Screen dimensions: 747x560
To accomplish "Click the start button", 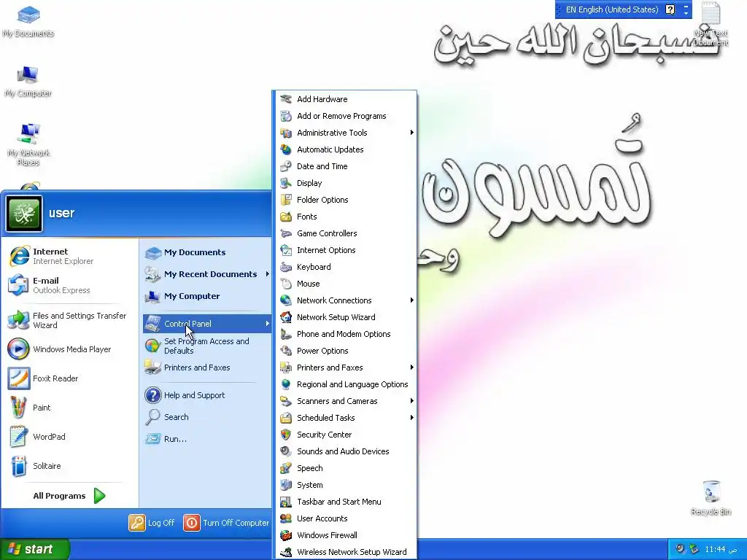I will pos(35,549).
